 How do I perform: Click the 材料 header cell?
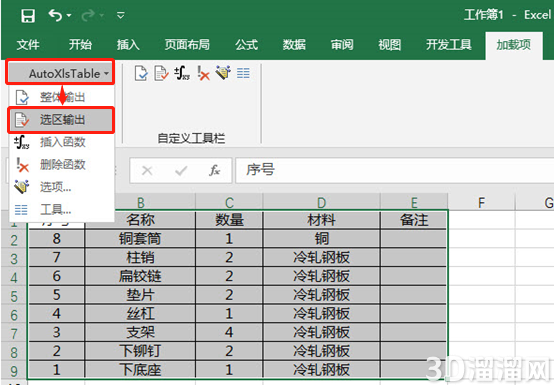(322, 220)
